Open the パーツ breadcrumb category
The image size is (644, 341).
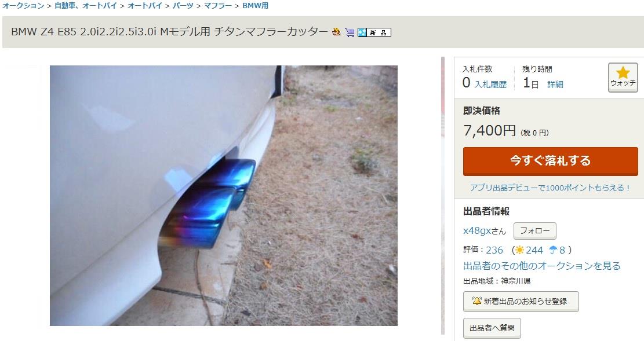(183, 6)
